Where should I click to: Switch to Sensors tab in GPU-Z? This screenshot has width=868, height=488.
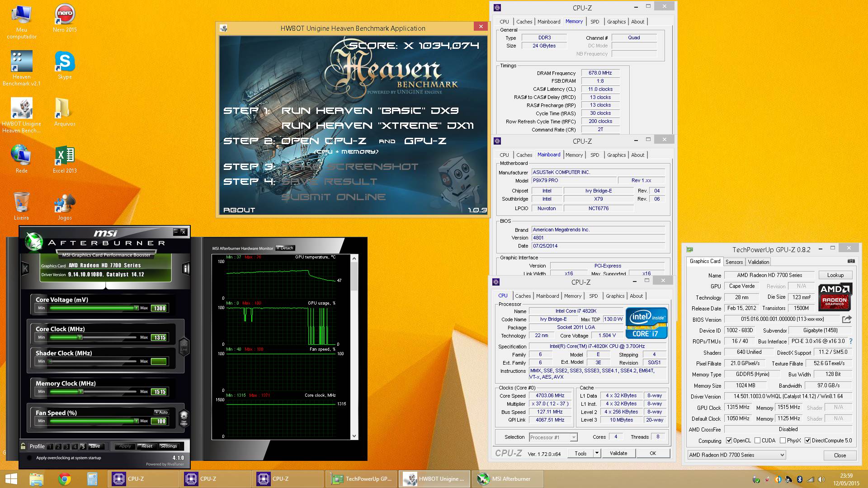(x=734, y=262)
